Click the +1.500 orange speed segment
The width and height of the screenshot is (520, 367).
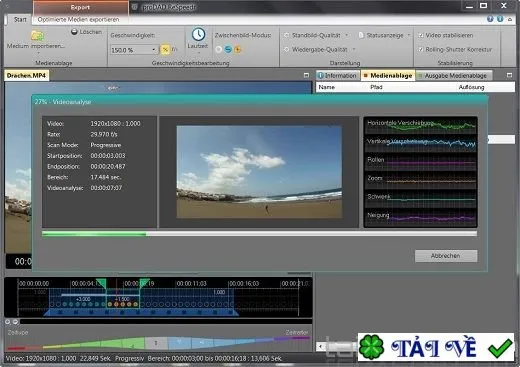[122, 299]
